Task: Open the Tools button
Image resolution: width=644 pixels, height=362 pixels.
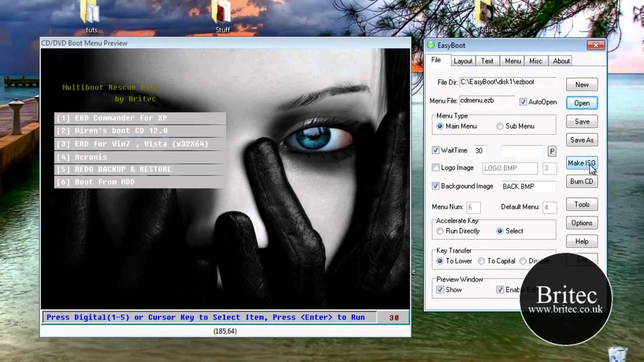Action: 582,205
